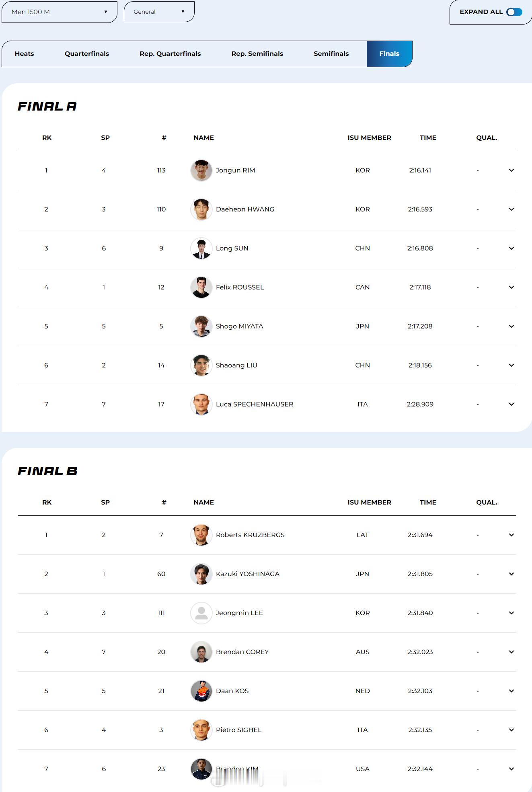Click Long SUN's profile picture

[x=201, y=248]
